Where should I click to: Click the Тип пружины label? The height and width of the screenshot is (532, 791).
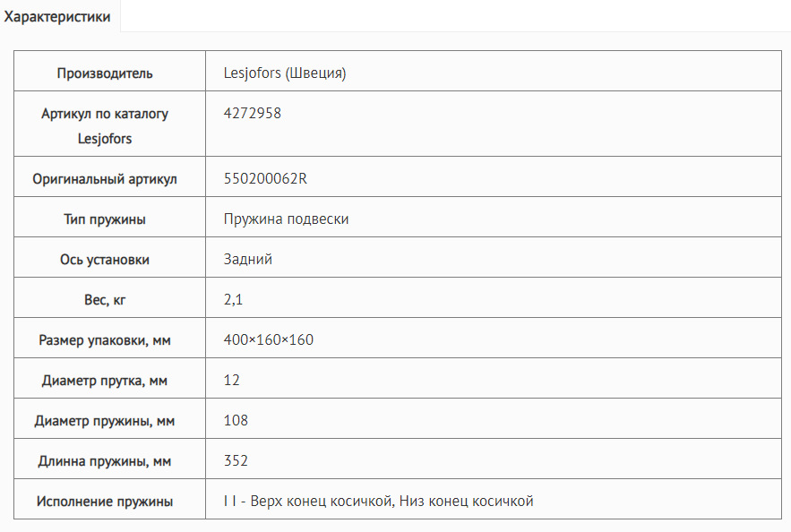105,219
